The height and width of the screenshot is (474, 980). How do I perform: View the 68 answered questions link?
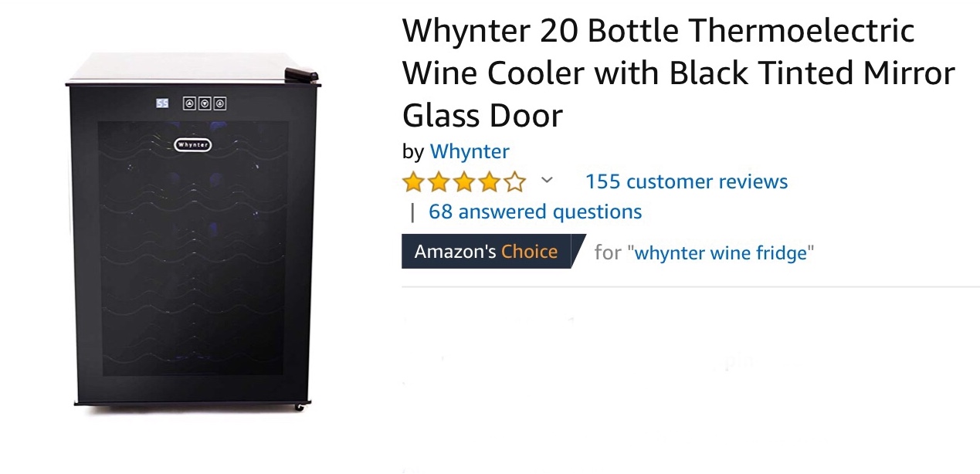(535, 212)
